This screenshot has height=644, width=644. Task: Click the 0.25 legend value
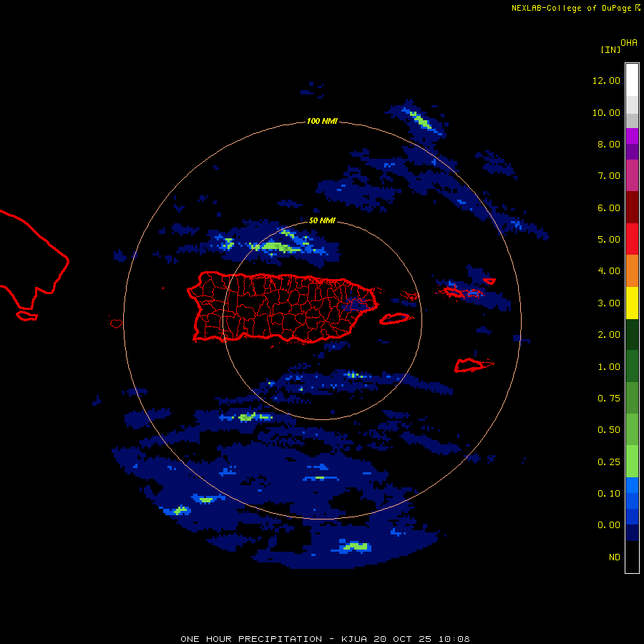pos(609,462)
